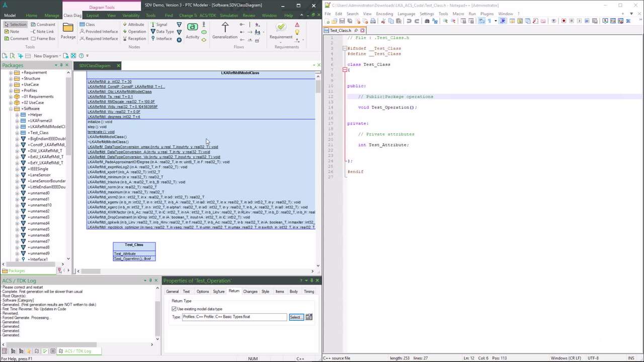Collapse the #ifndef fold marker in editor

[x=346, y=48]
